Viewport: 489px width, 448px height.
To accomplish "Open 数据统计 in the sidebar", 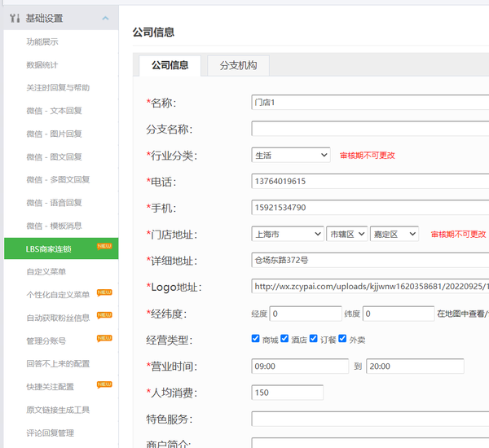I will [x=42, y=65].
